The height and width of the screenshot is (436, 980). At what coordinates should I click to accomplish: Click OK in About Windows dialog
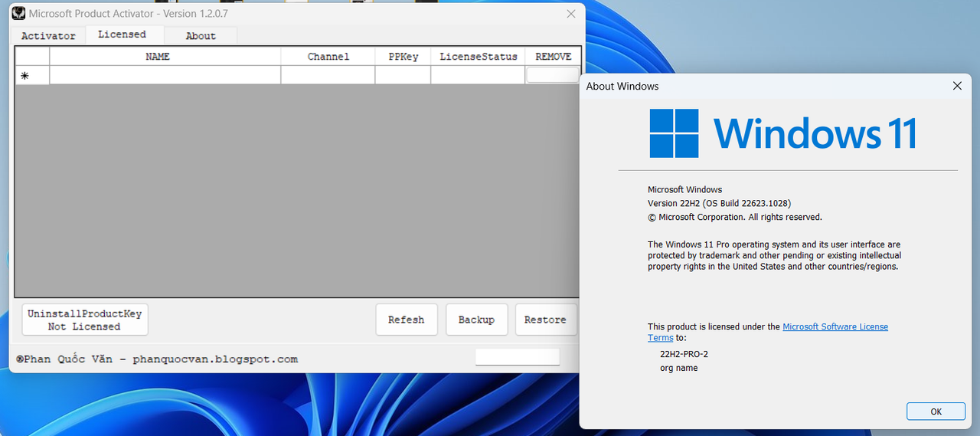coord(936,411)
